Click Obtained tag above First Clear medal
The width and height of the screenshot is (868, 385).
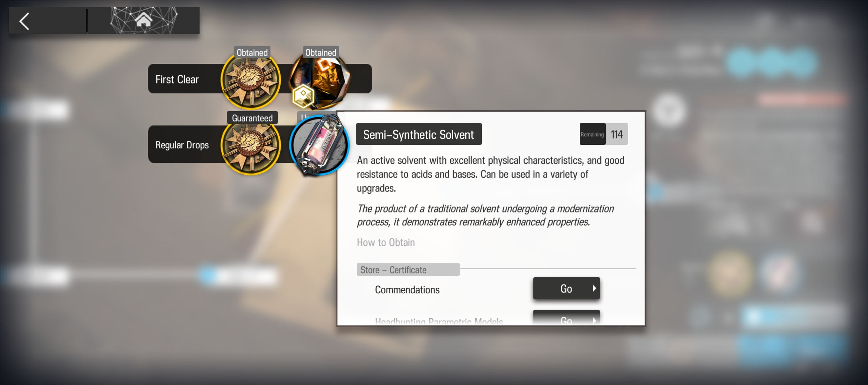[252, 52]
